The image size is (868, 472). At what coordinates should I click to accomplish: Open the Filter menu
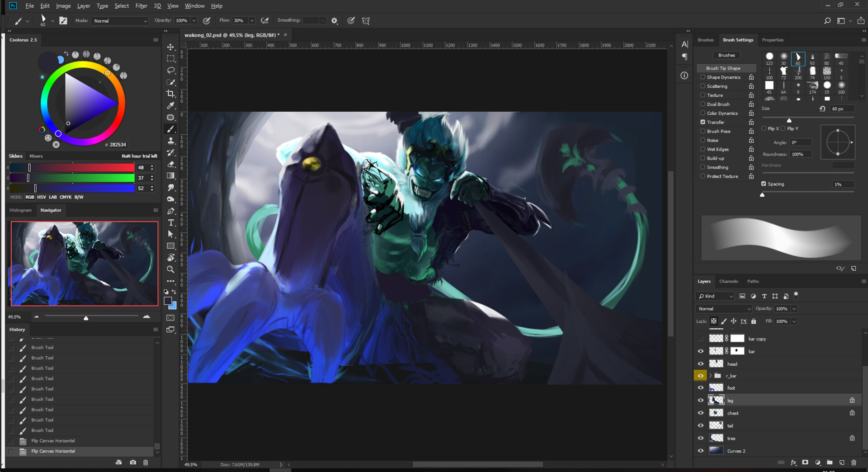point(141,6)
